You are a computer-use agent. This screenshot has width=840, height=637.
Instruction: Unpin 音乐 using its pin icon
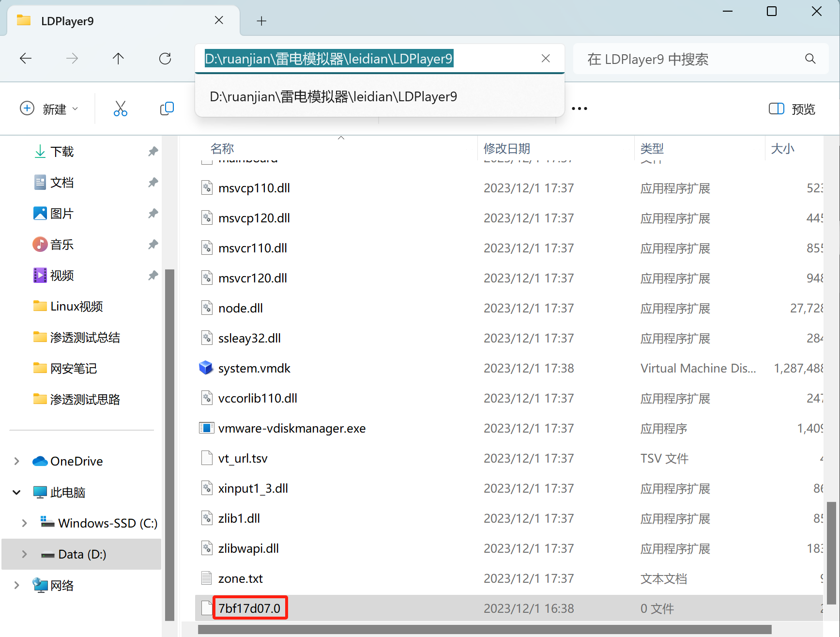pyautogui.click(x=153, y=245)
